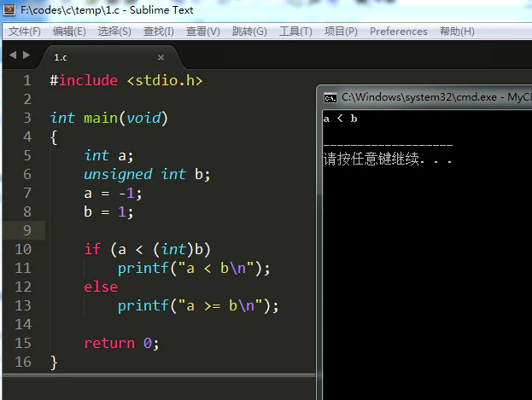Click the unsigned int b declaration line
This screenshot has width=532, height=400.
pos(146,174)
